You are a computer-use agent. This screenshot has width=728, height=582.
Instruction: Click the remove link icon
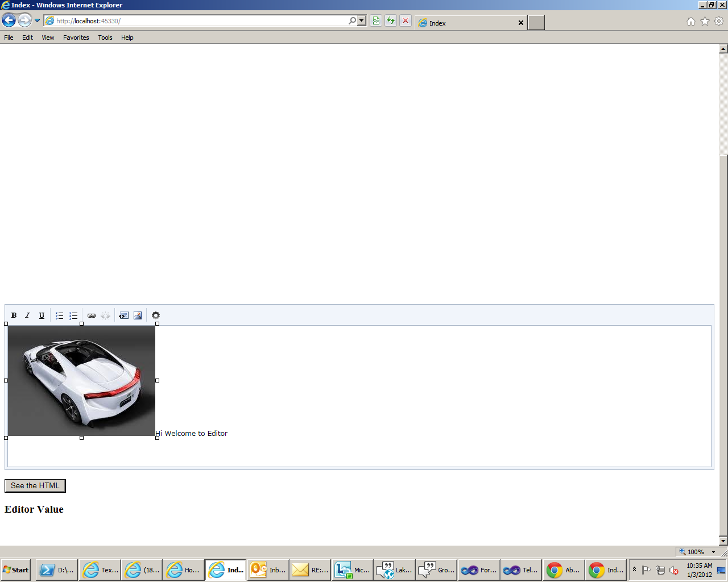coord(105,315)
